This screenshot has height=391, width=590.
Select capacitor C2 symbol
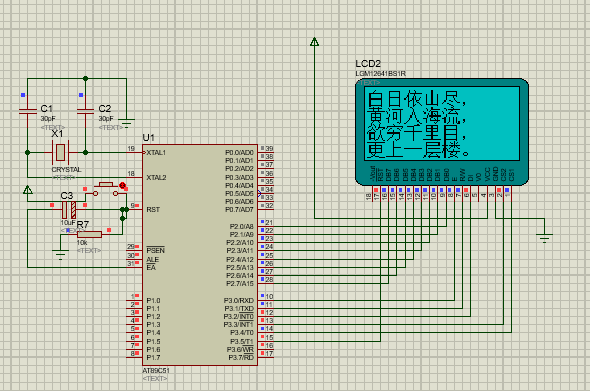pyautogui.click(x=85, y=110)
